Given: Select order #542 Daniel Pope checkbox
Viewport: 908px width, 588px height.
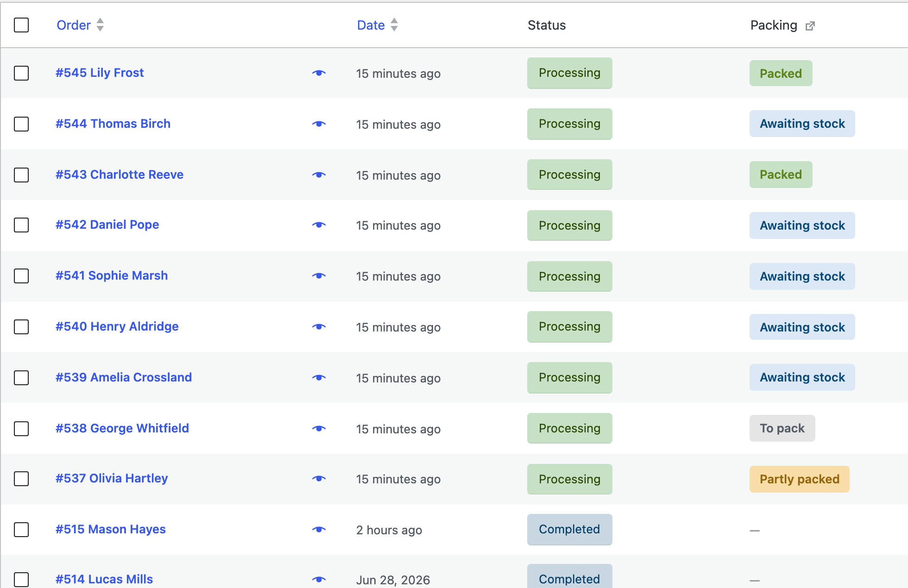Looking at the screenshot, I should [x=21, y=225].
